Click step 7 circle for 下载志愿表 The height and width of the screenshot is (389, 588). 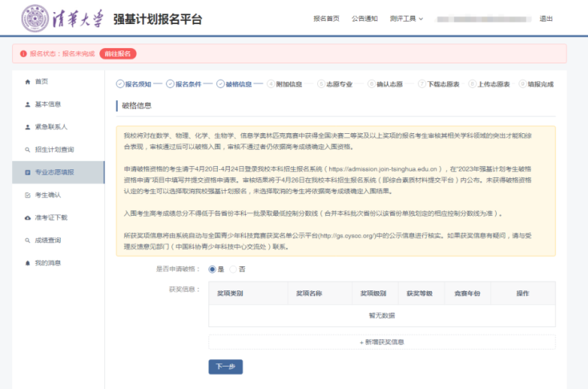coord(422,84)
